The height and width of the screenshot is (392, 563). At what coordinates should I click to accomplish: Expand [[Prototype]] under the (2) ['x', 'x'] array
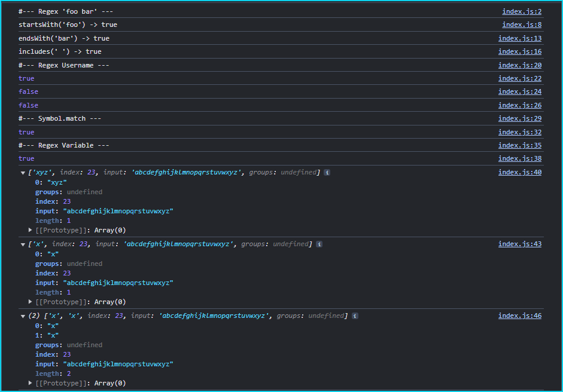(x=31, y=383)
